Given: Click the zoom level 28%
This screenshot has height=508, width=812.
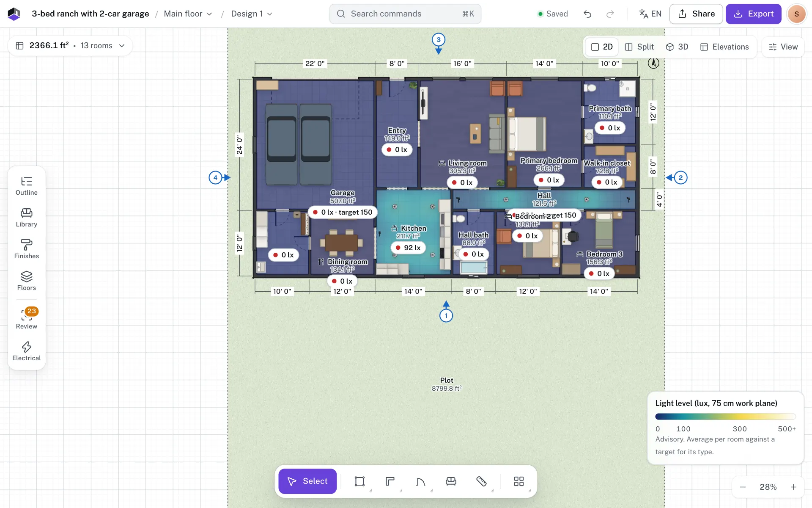Looking at the screenshot, I should coord(768,487).
